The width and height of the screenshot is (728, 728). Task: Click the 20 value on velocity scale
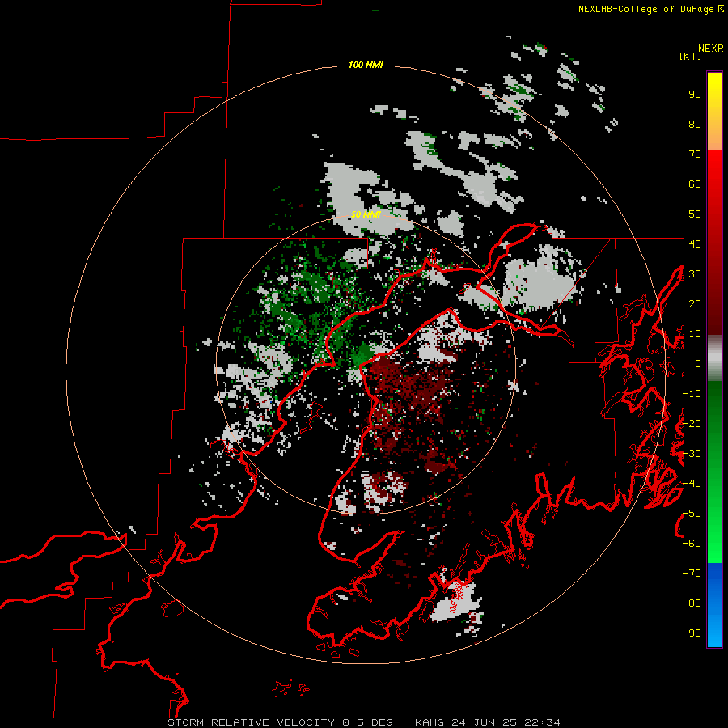695,303
